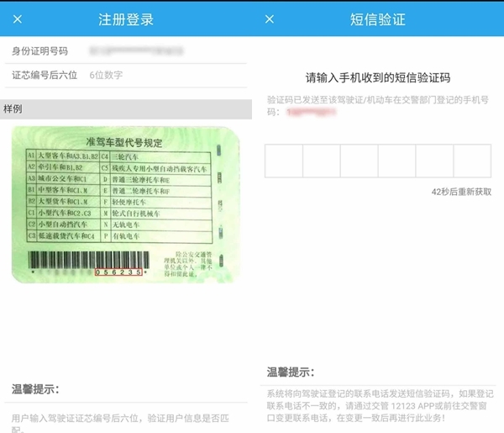Close the 注册登录 screen with the X icon
This screenshot has width=504, height=433.
tap(18, 18)
